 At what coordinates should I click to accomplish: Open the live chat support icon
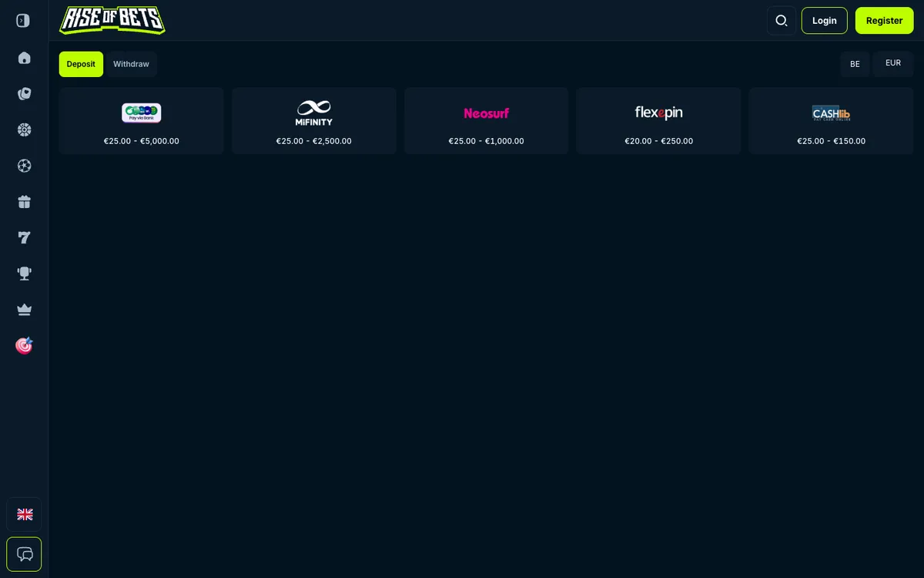24,554
